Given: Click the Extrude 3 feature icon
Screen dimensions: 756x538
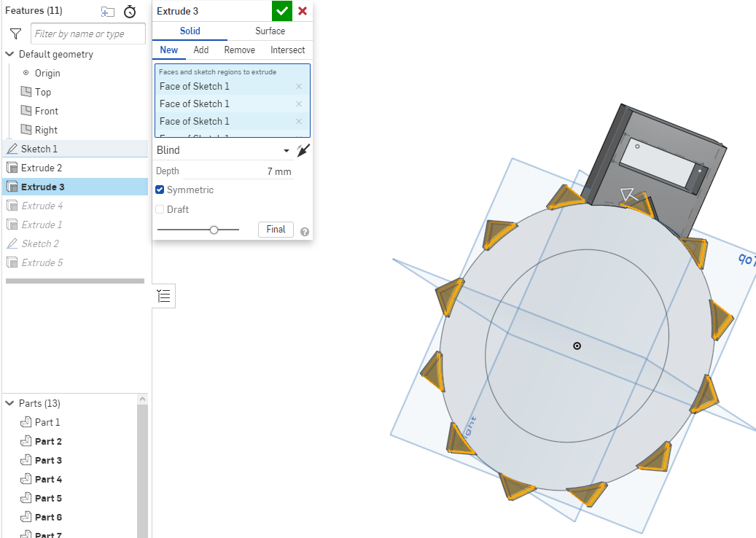Looking at the screenshot, I should (x=12, y=187).
